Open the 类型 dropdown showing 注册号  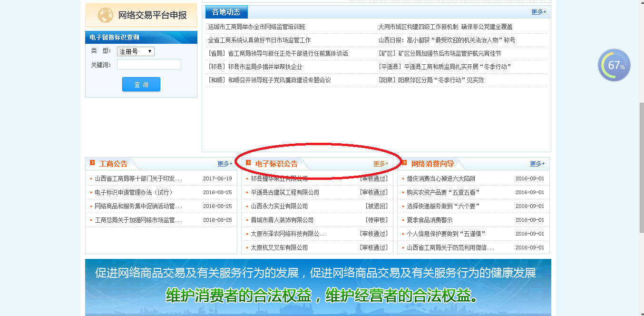click(136, 51)
